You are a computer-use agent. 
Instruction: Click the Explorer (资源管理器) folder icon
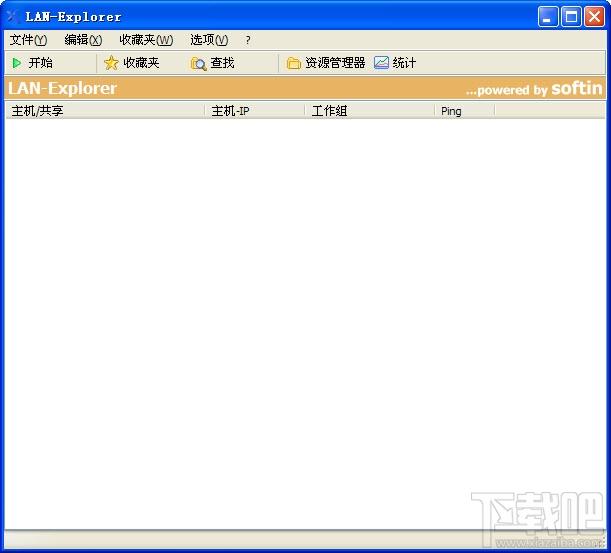(293, 63)
